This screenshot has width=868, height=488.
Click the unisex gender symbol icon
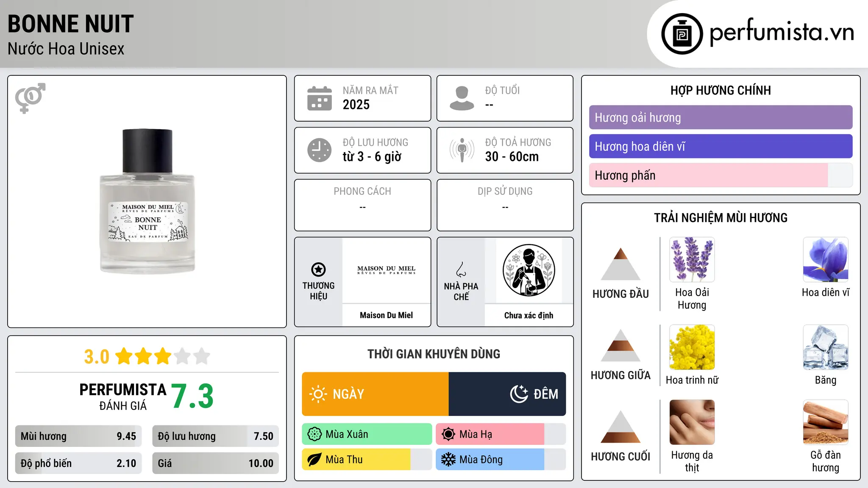(x=30, y=98)
